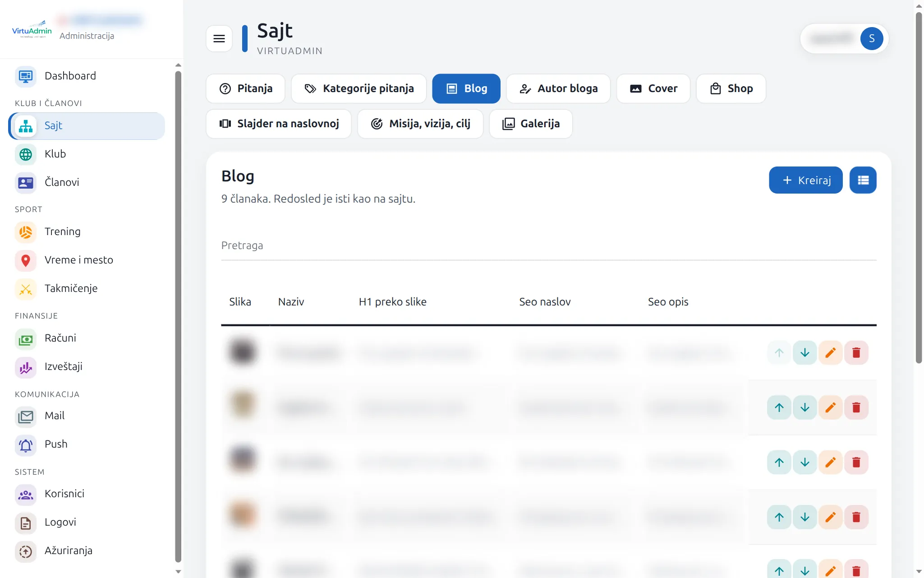This screenshot has height=578, width=924.
Task: Select Klub in the sidebar
Action: click(87, 154)
